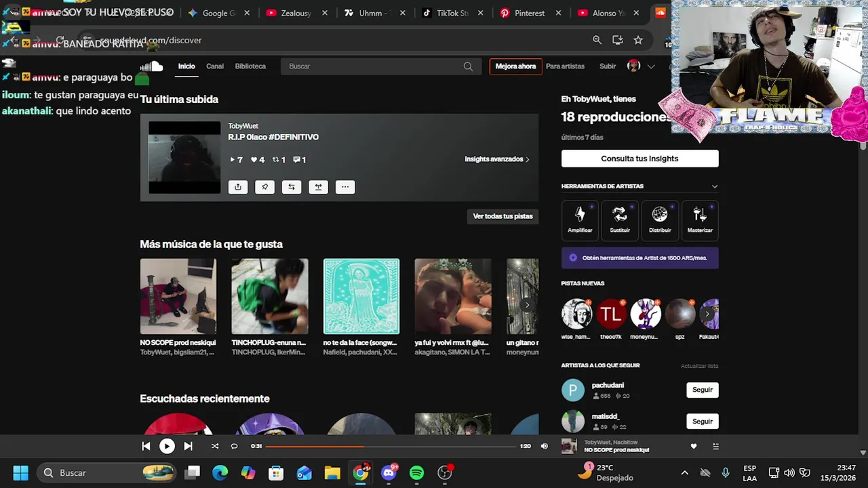The image size is (868, 488).
Task: Open the Para artistas link
Action: (565, 66)
